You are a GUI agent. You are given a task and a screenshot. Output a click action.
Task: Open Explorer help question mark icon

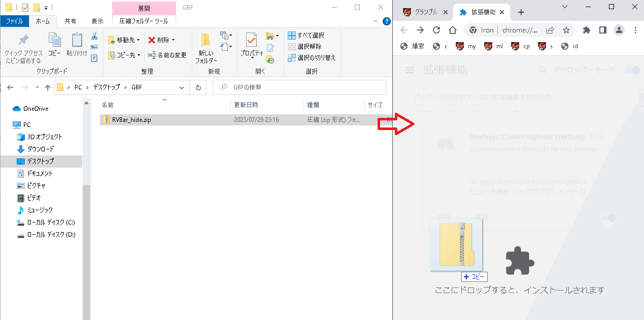(387, 21)
